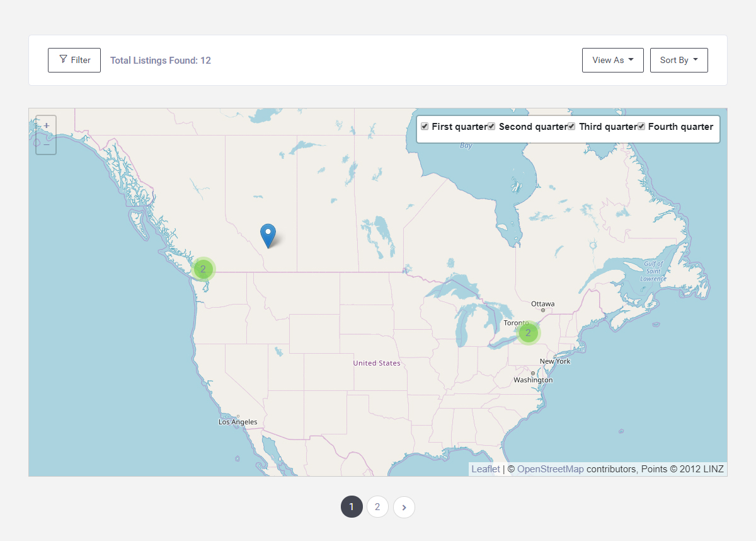The height and width of the screenshot is (541, 756).
Task: Open the Filter funnel button
Action: pos(74,60)
